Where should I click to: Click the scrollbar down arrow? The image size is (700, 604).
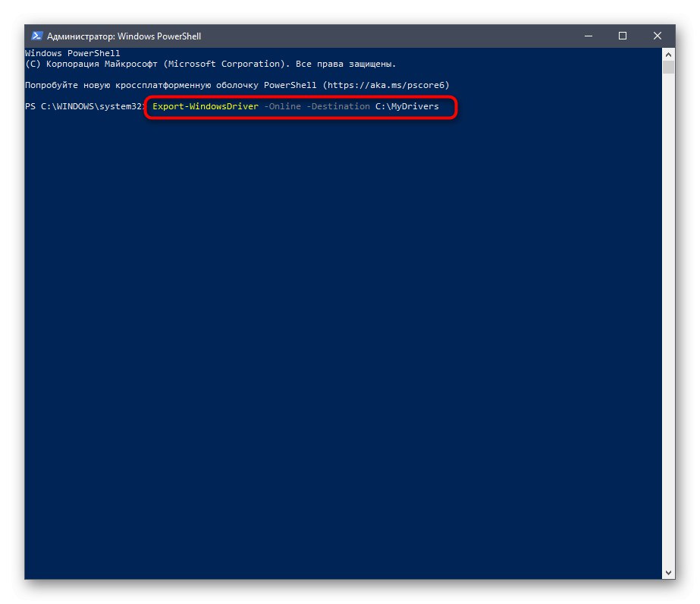point(668,571)
